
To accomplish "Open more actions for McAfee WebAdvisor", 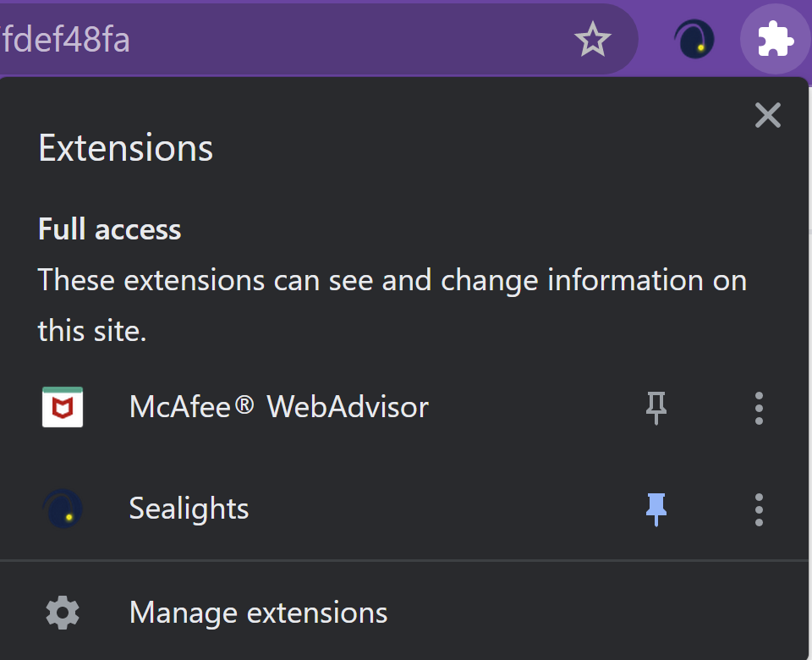I will (759, 408).
